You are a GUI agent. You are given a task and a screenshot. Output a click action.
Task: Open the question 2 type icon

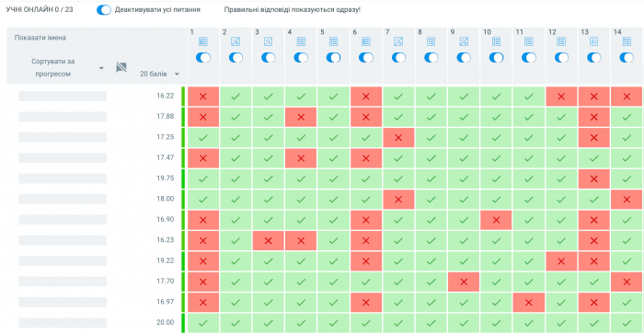click(x=236, y=41)
